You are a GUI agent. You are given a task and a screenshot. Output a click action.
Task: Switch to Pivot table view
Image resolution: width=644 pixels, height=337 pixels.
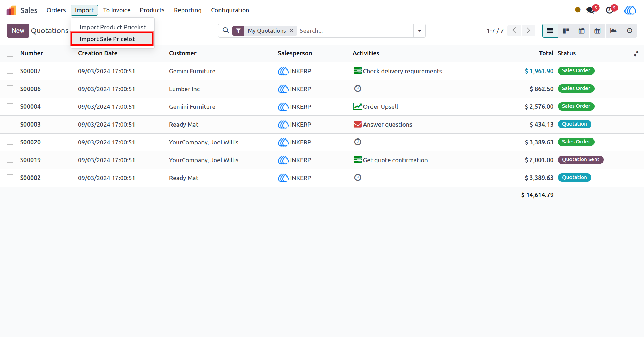[x=597, y=31]
